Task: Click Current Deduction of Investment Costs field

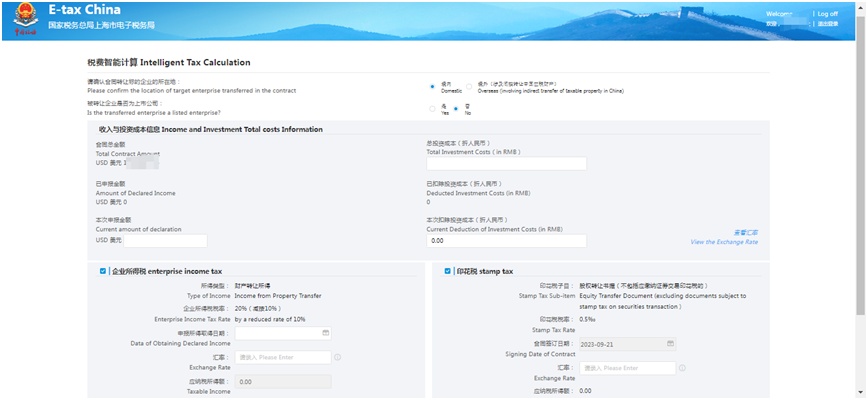Action: pos(506,241)
